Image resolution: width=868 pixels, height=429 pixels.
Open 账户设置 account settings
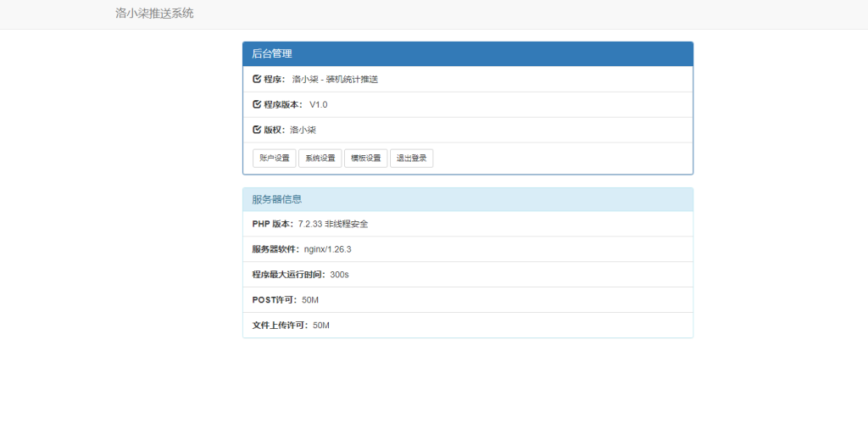[x=275, y=159]
